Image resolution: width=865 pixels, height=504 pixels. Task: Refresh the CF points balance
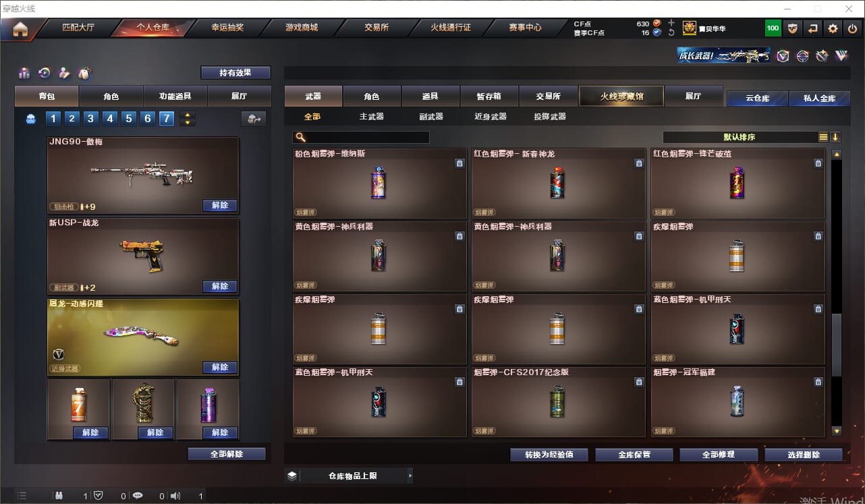(x=671, y=32)
